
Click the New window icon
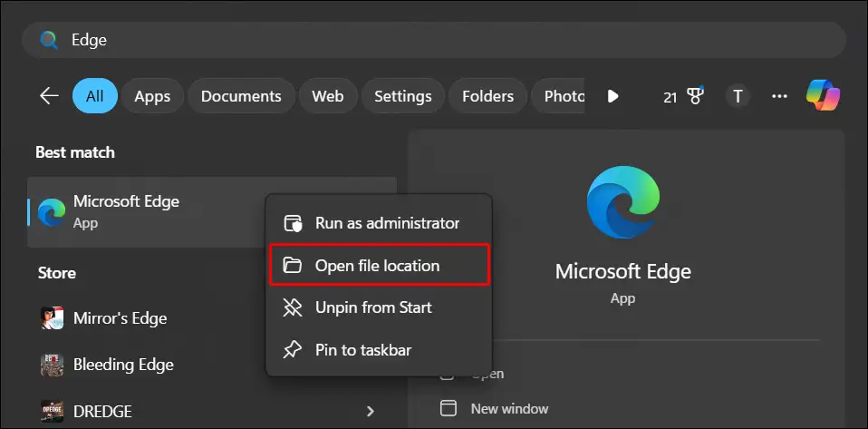[x=448, y=408]
